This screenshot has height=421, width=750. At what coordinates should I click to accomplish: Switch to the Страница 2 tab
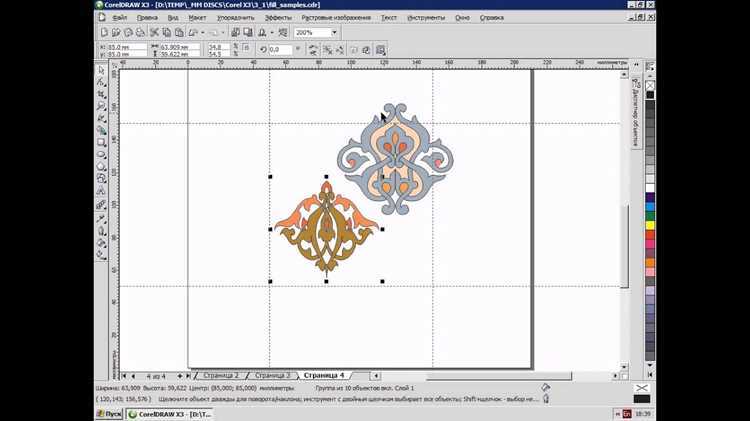coord(221,376)
